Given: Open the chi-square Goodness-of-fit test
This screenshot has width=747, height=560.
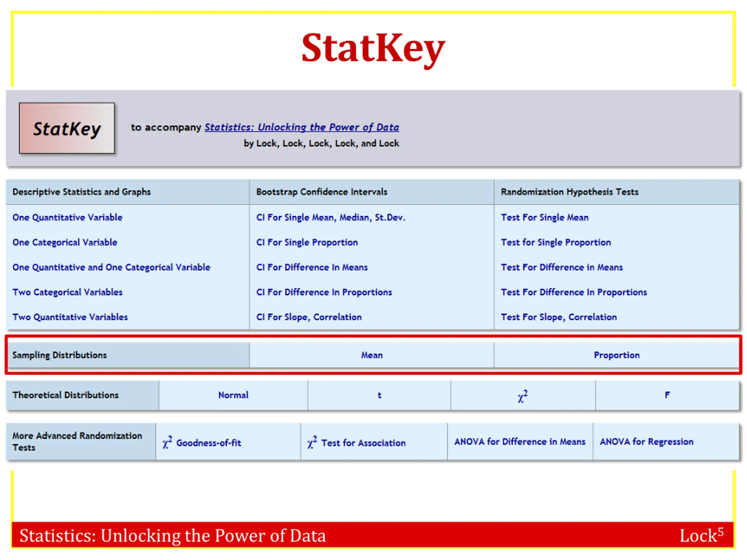Looking at the screenshot, I should [x=202, y=442].
